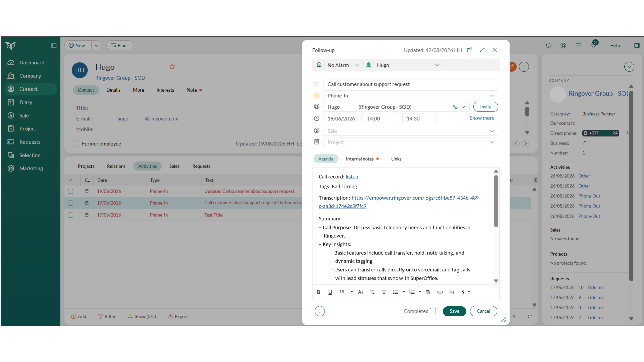The image size is (644, 362).
Task: Click the agenda text scrollbar thumb
Action: point(496,201)
